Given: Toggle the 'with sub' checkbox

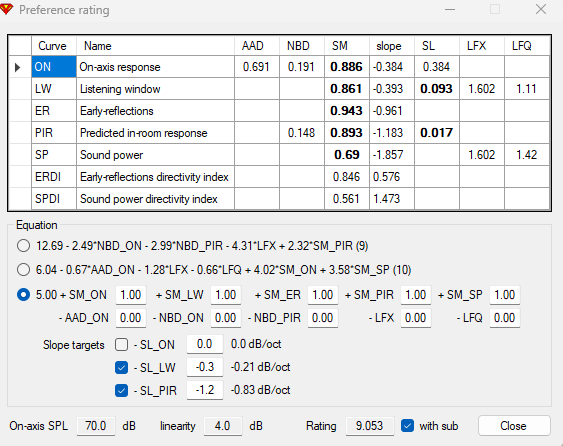Looking at the screenshot, I should [407, 426].
